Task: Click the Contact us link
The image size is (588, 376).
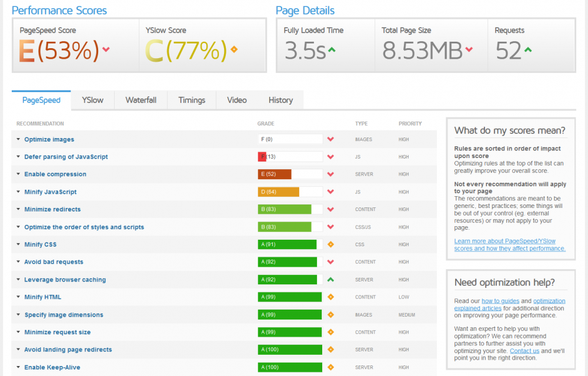Action: (x=524, y=350)
